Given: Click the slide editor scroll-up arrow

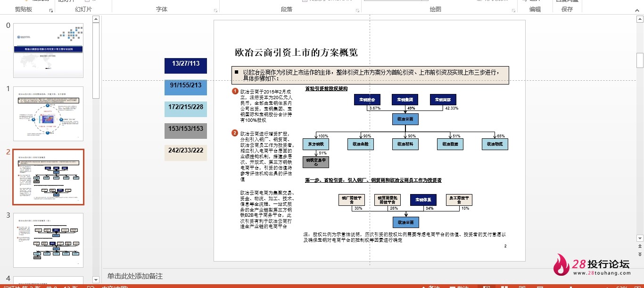Looking at the screenshot, I should pyautogui.click(x=640, y=19).
